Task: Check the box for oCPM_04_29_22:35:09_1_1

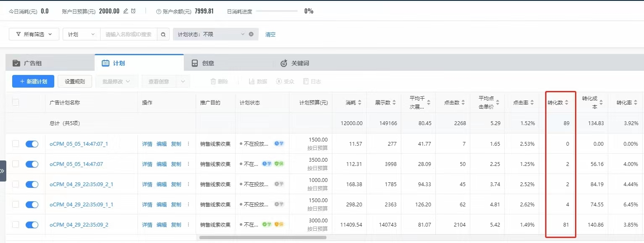Action: pyautogui.click(x=16, y=204)
